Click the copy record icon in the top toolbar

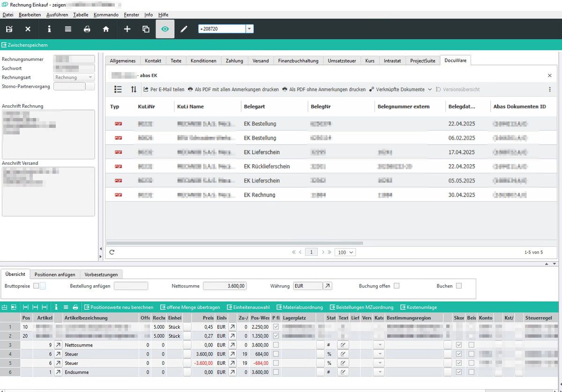coord(146,29)
